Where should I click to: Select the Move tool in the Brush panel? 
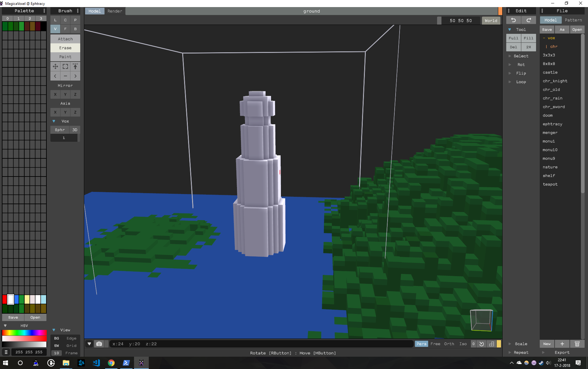(x=55, y=66)
